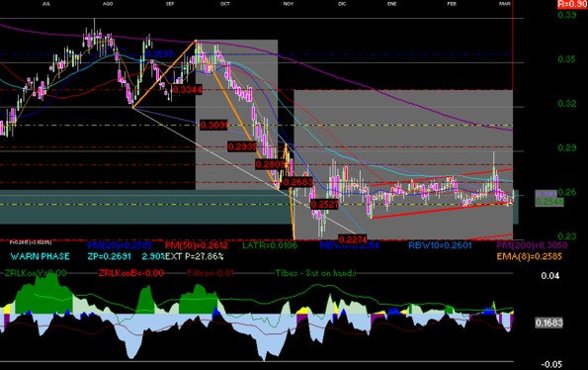
Task: Click the 0.2935 price level label
Action: 242,146
